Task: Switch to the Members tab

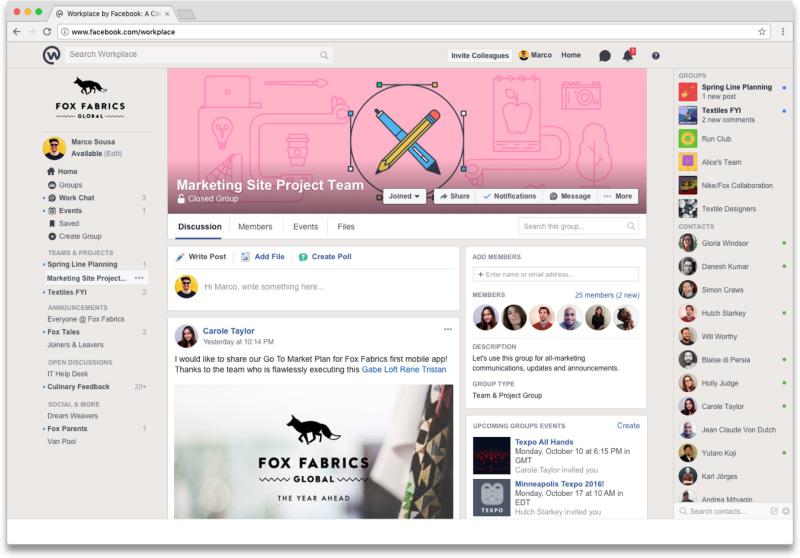Action: pyautogui.click(x=255, y=226)
